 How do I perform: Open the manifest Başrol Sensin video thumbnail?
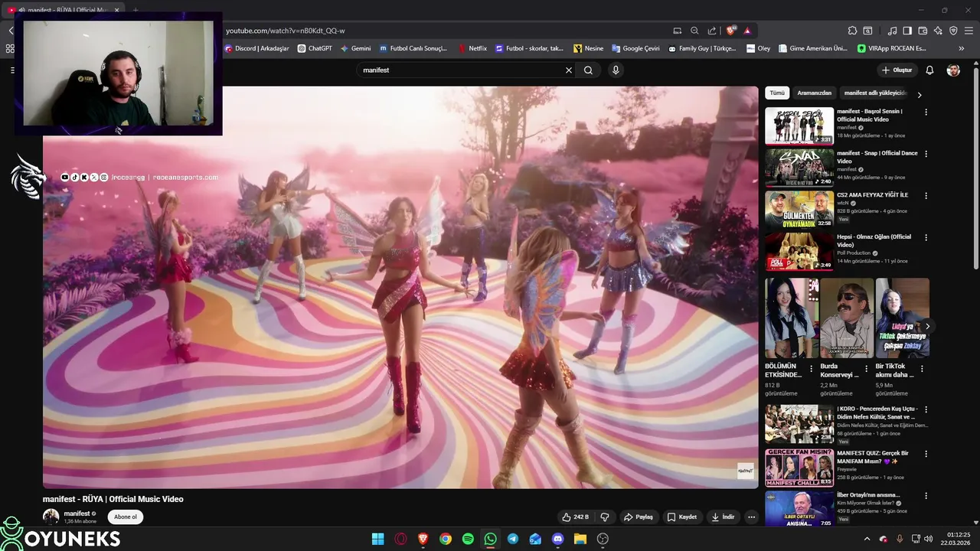pyautogui.click(x=799, y=126)
